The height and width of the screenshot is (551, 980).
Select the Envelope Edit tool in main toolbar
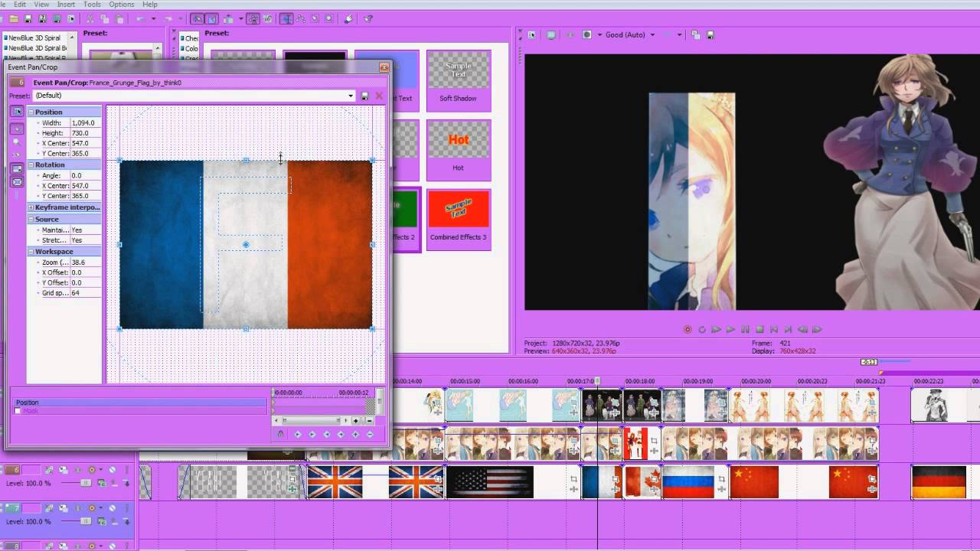click(x=301, y=18)
